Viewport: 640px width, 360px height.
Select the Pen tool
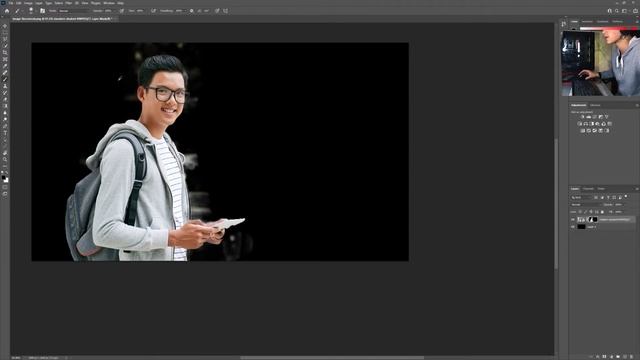(5, 127)
